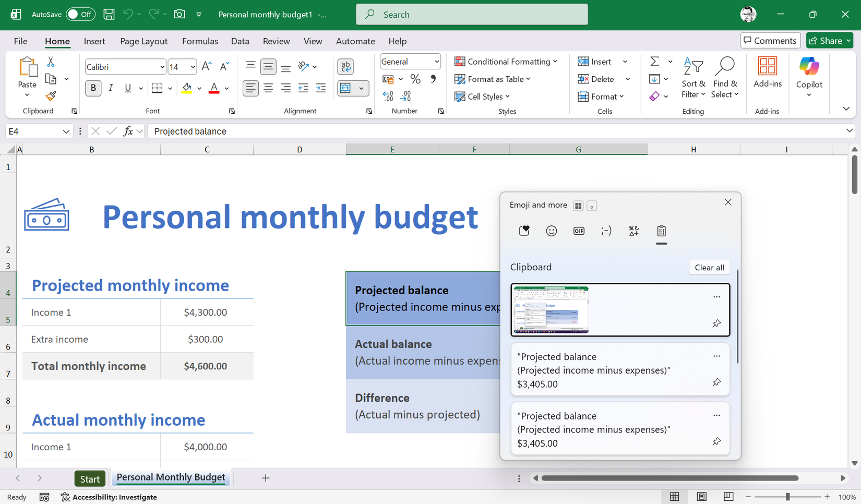861x504 pixels.
Task: Toggle AutoSave on
Action: point(80,15)
